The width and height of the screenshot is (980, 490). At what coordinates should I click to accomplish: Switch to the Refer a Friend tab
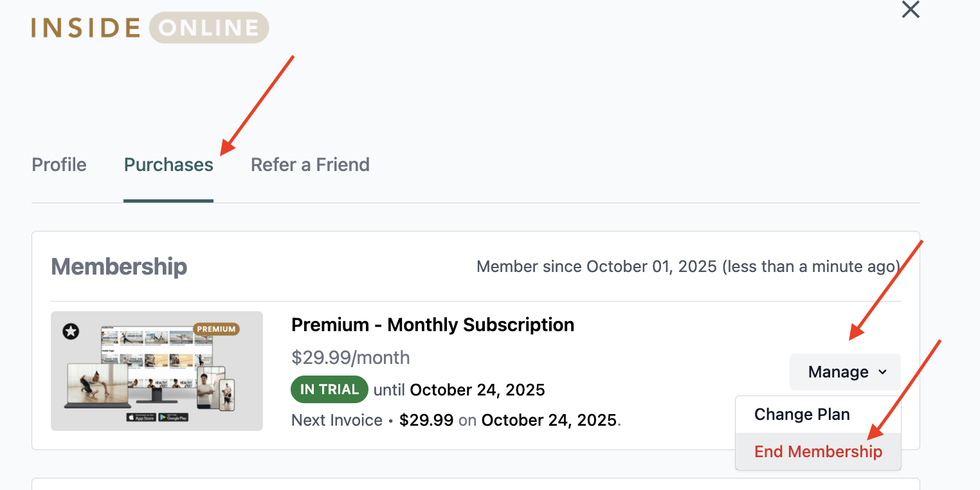click(310, 165)
